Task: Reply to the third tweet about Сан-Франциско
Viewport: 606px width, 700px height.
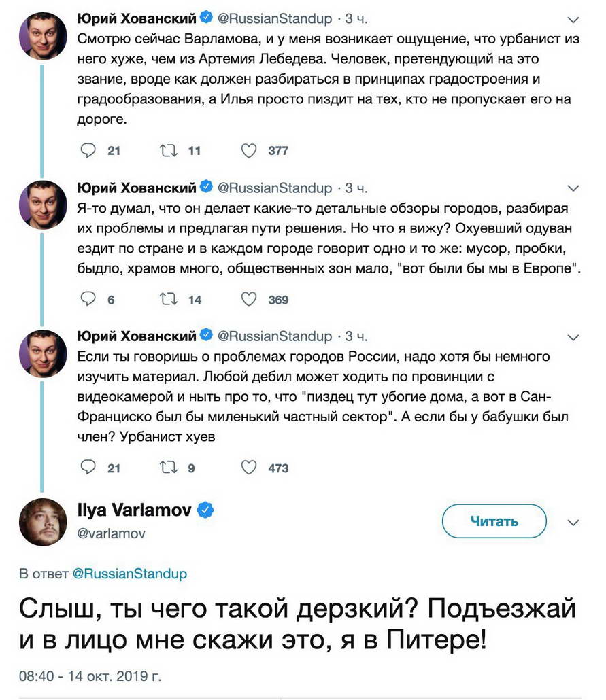Action: pos(88,467)
